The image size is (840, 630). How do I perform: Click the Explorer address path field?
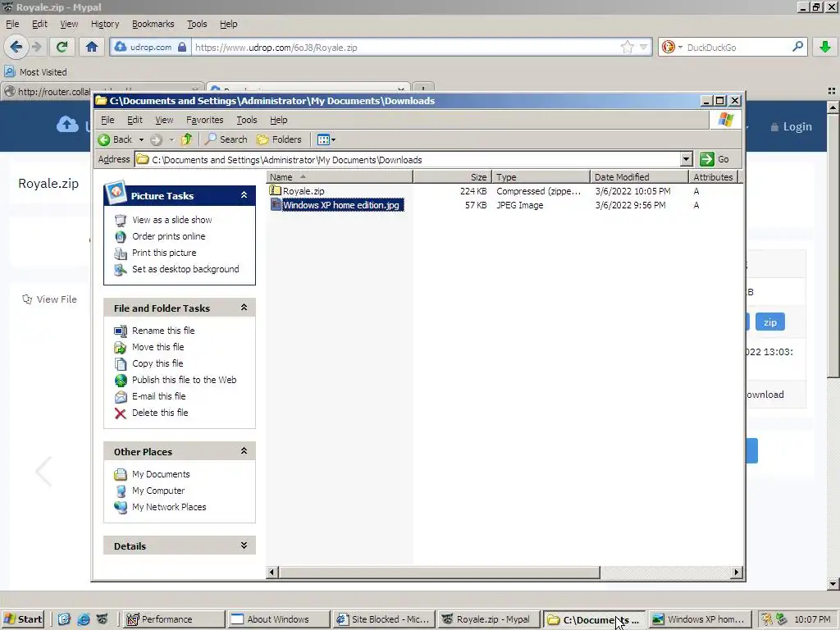click(x=407, y=160)
